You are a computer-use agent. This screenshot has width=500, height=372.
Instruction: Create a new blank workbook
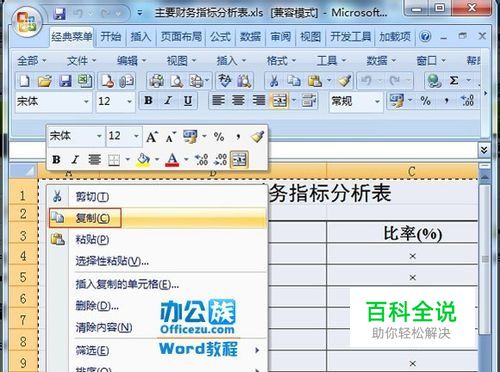pyautogui.click(x=25, y=81)
